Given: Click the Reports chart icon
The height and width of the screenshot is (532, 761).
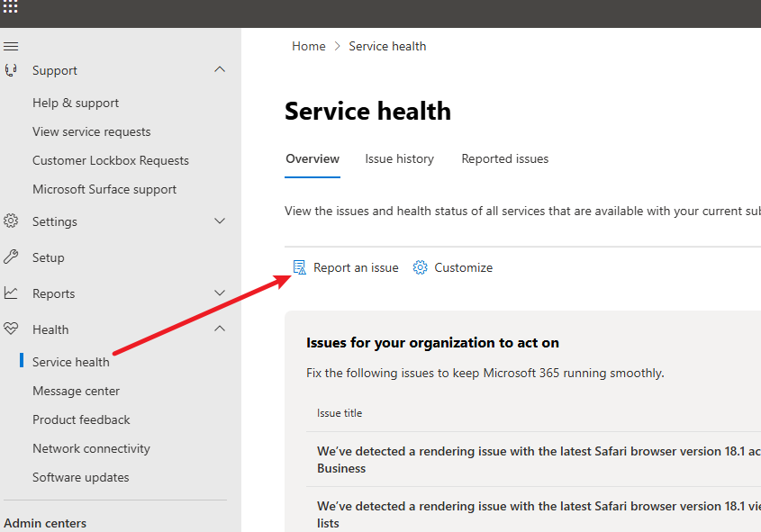Looking at the screenshot, I should pyautogui.click(x=11, y=293).
